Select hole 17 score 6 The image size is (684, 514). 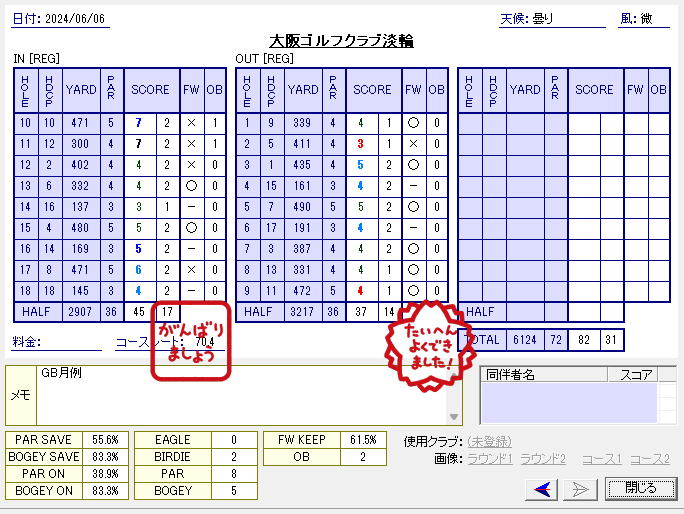[x=139, y=270]
